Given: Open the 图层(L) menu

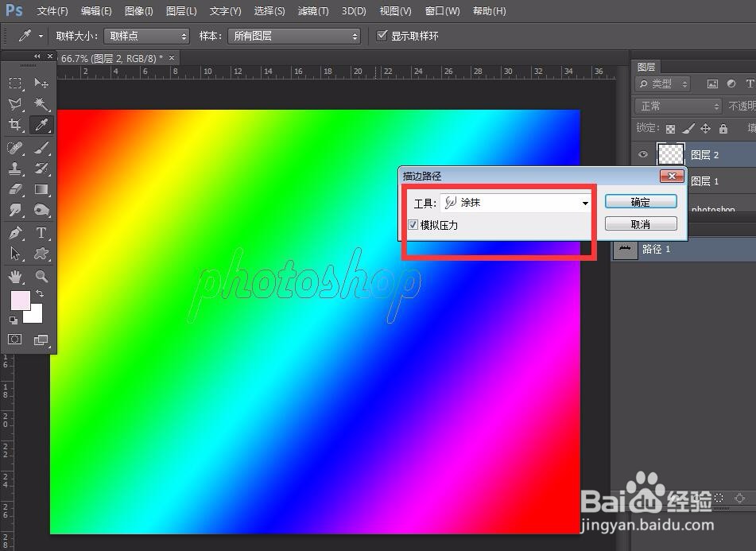Looking at the screenshot, I should tap(181, 10).
